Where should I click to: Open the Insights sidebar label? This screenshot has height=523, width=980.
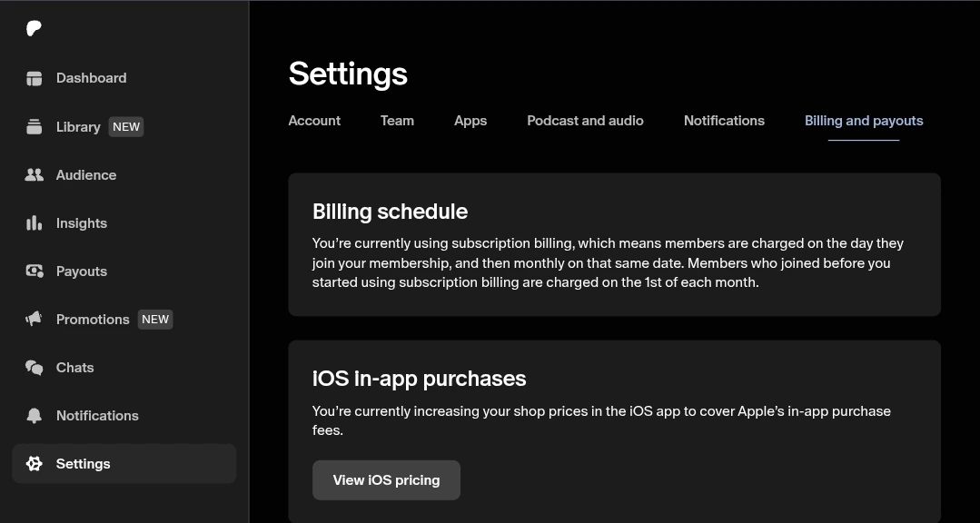(x=81, y=223)
